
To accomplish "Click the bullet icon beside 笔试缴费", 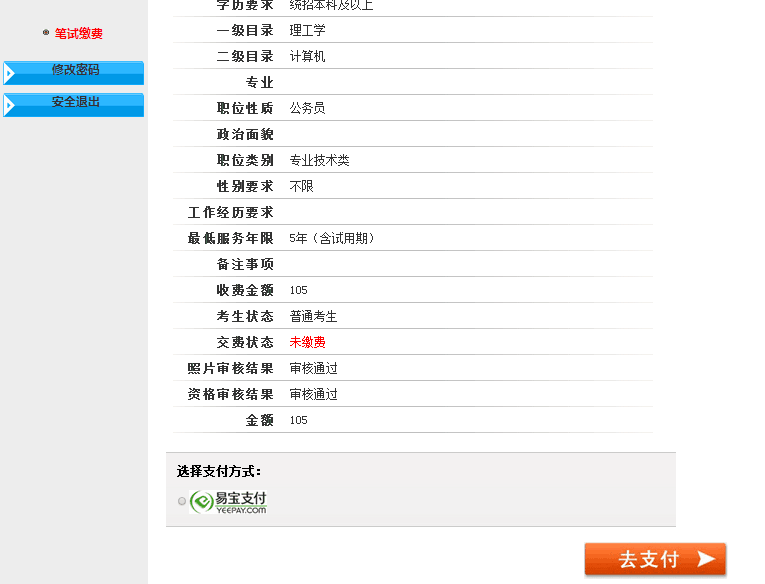I will pyautogui.click(x=46, y=33).
